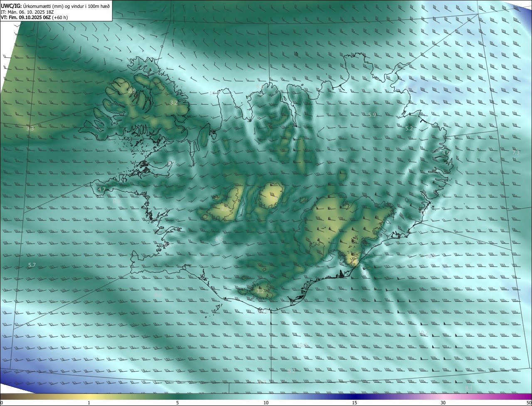Click the 2.9 value on the map

point(132,90)
